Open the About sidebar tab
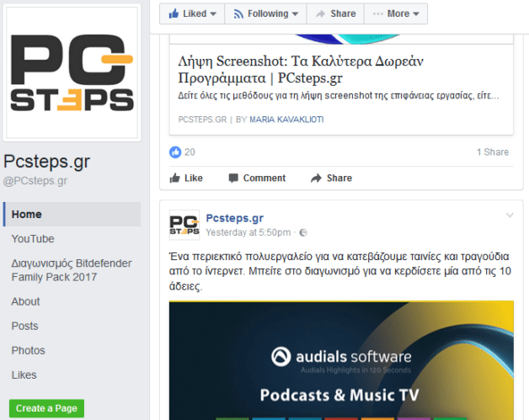 tap(25, 301)
